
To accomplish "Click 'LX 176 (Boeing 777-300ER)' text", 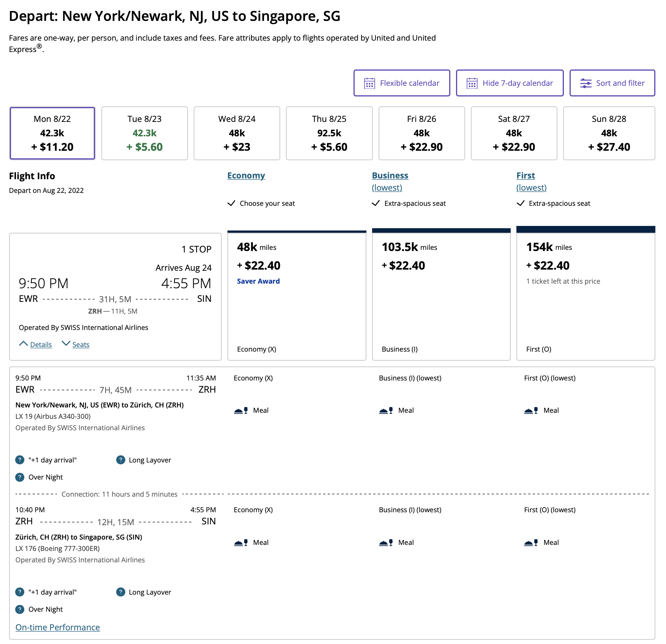I will 58,548.
